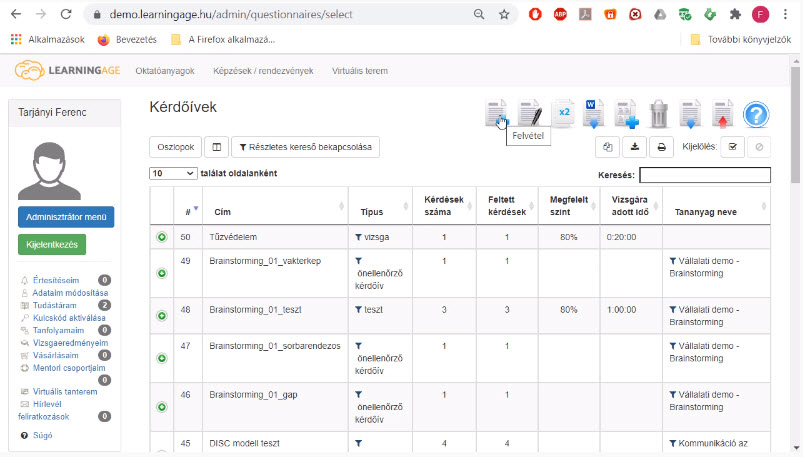Click the document with red up arrow icon

(x=722, y=114)
